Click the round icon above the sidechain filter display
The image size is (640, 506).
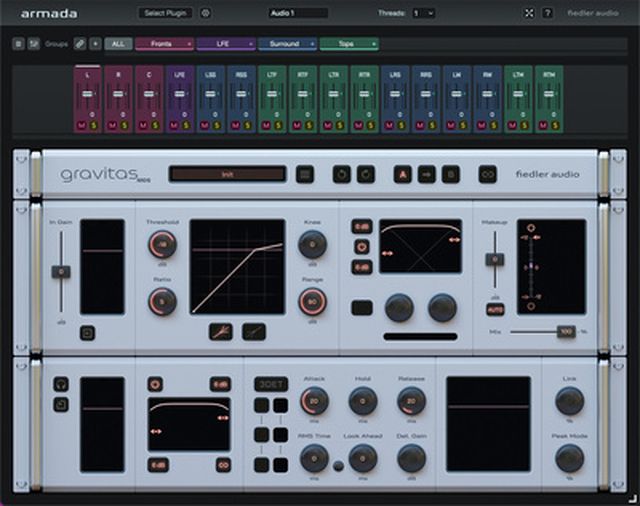(155, 384)
